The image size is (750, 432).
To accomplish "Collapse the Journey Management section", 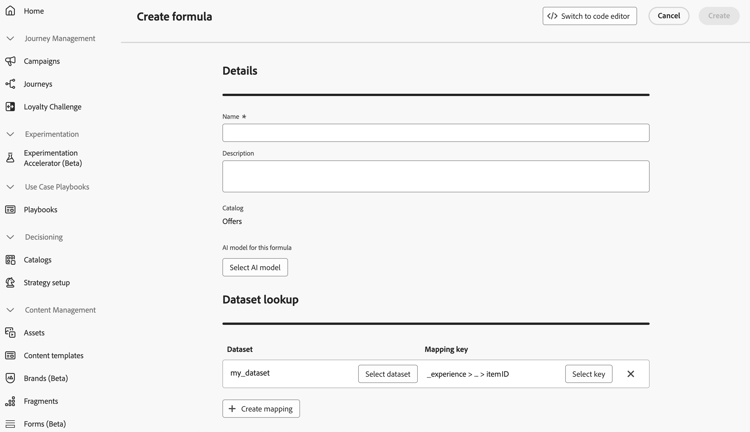I will tap(10, 39).
